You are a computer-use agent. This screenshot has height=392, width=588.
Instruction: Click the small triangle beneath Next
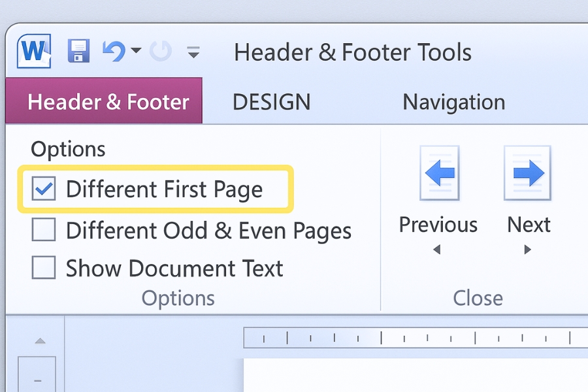coord(528,248)
